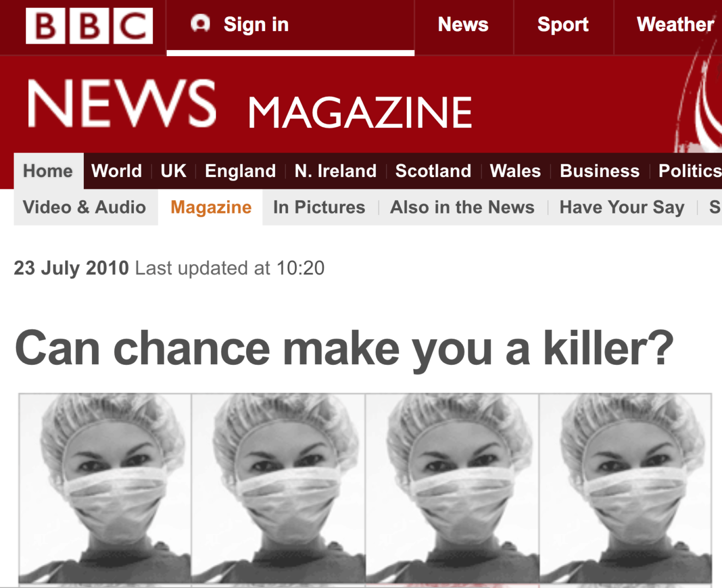The height and width of the screenshot is (588, 722).
Task: Open the Sign in link
Action: 256,24
